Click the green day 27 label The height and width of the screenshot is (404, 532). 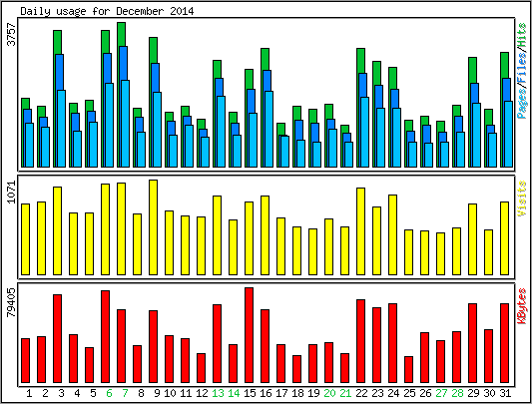point(441,393)
